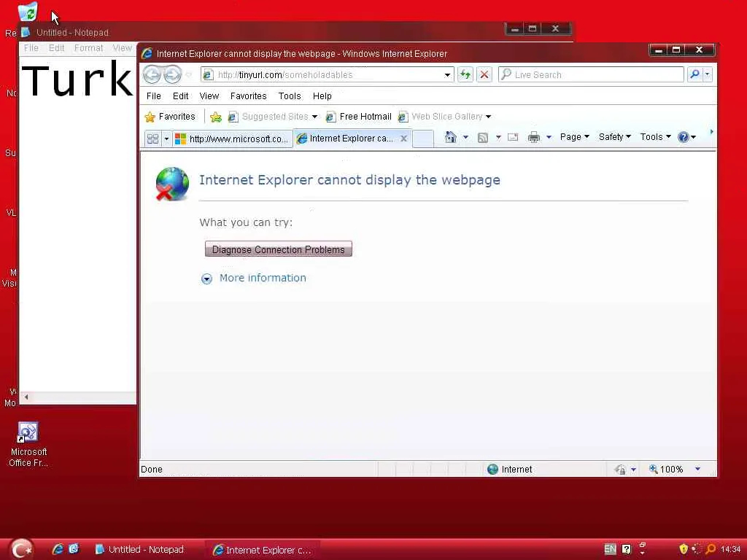Switch to Untitled - Notepad taskbar button
The image size is (747, 560).
click(139, 550)
